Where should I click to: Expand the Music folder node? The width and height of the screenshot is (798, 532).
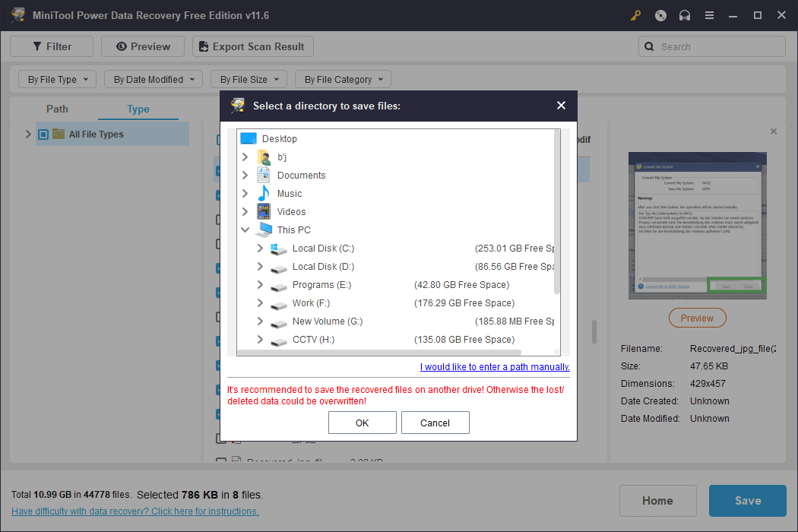[245, 194]
